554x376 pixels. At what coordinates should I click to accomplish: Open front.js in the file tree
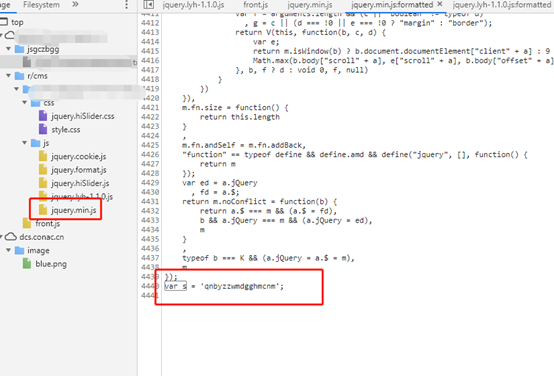click(47, 224)
